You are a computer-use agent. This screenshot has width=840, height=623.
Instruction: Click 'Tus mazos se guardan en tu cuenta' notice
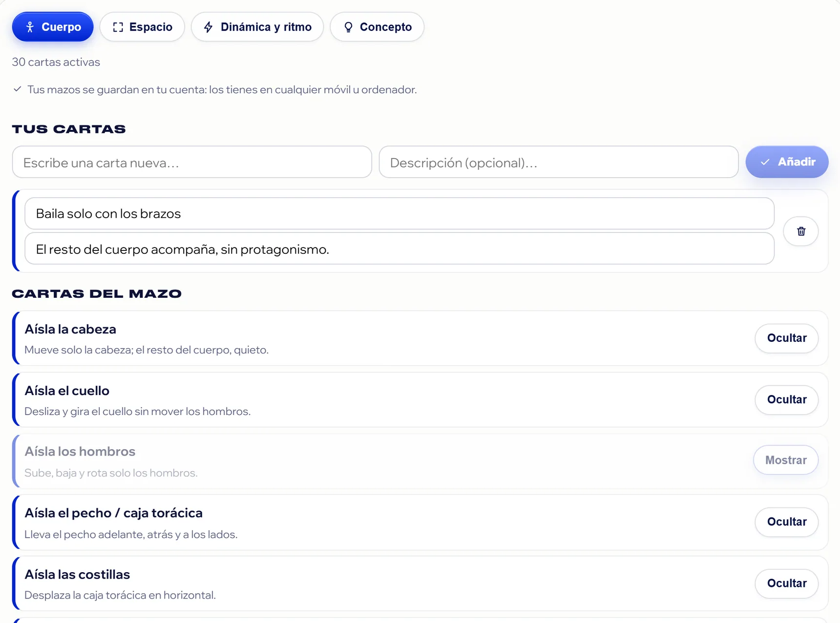[222, 90]
